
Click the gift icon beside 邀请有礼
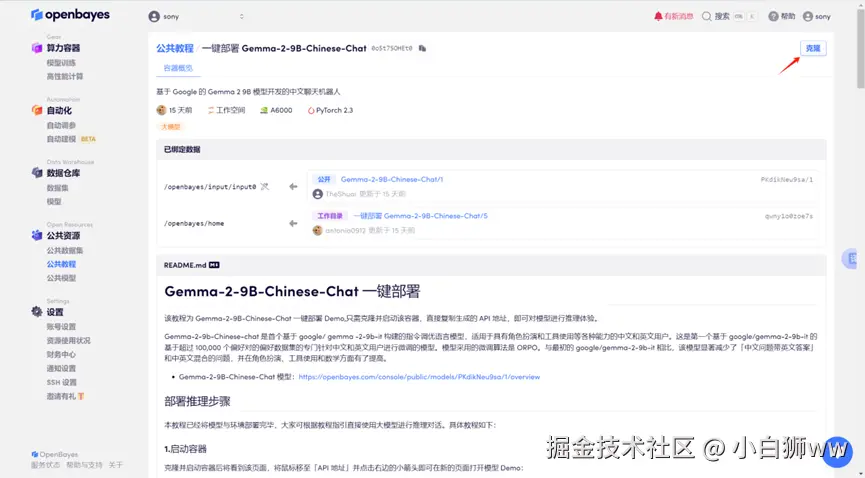[x=81, y=396]
